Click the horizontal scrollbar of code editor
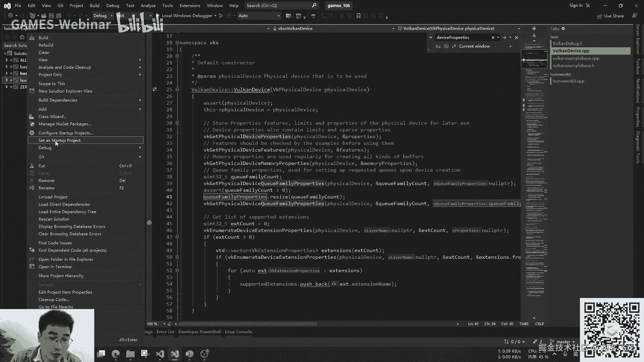 pos(248,324)
